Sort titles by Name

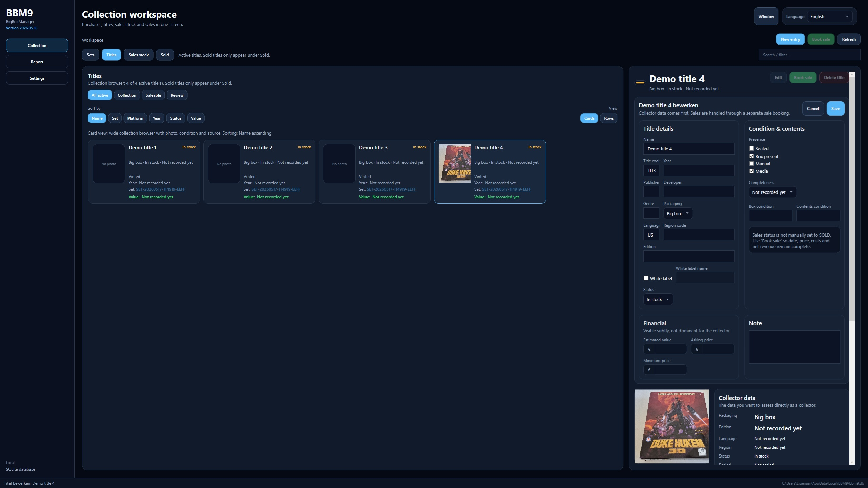click(x=97, y=118)
